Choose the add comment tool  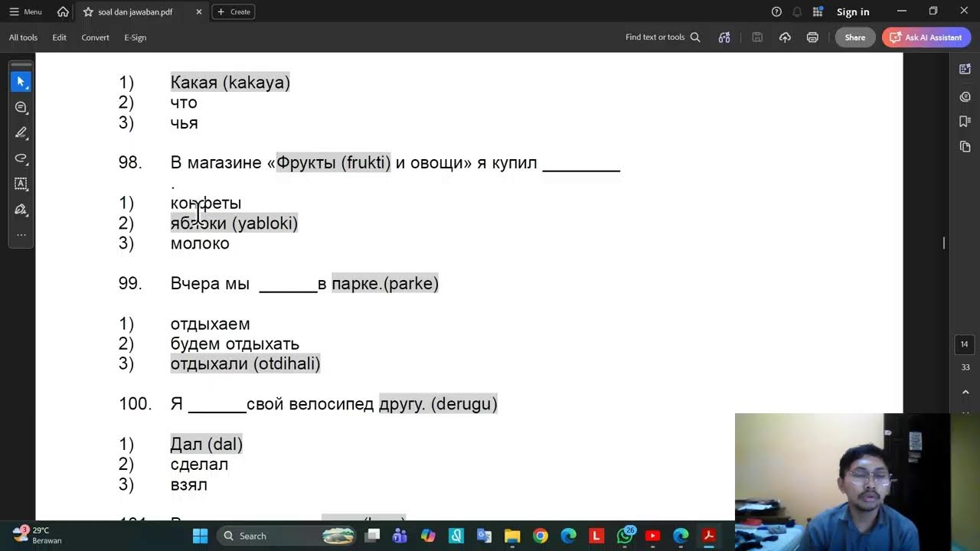tap(21, 107)
